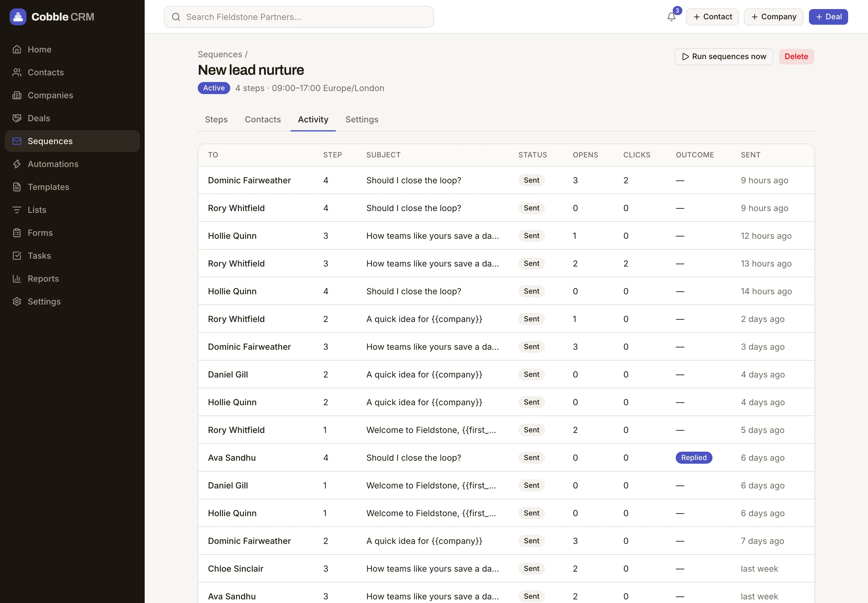Click the SENT column header

pos(750,155)
